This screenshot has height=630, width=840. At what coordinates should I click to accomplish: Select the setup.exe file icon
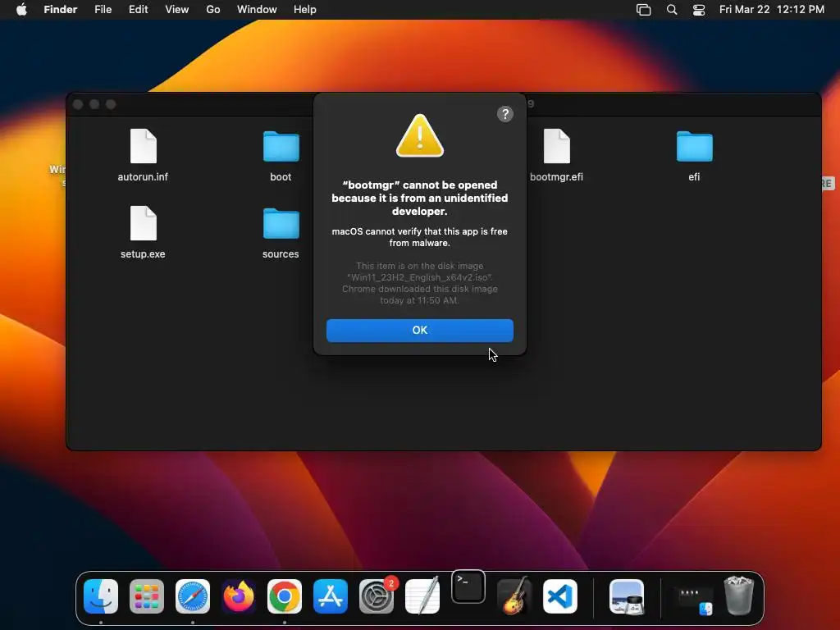click(143, 223)
